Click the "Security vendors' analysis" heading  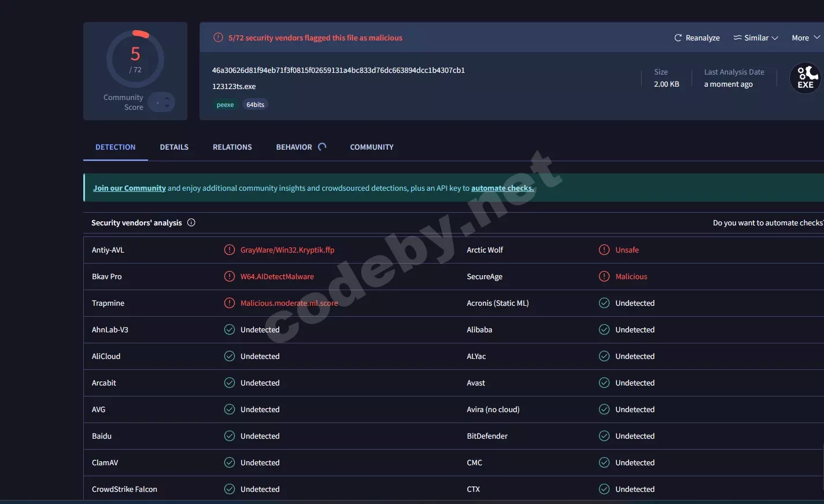[136, 223]
